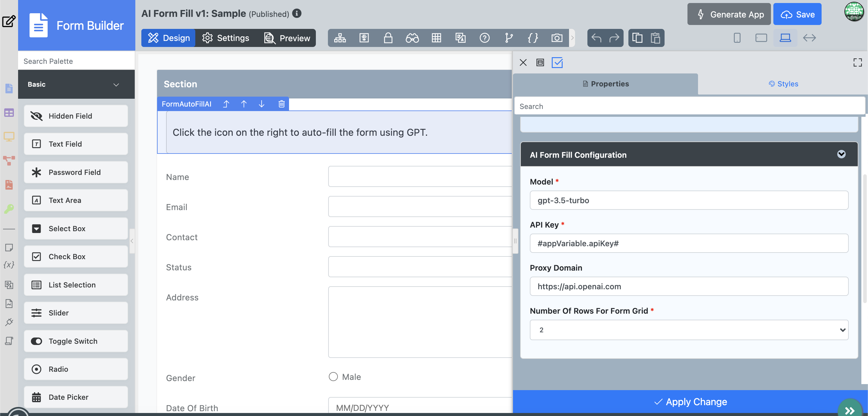The width and height of the screenshot is (868, 416).
Task: Collapse AI Form Fill Configuration section
Action: pos(841,154)
